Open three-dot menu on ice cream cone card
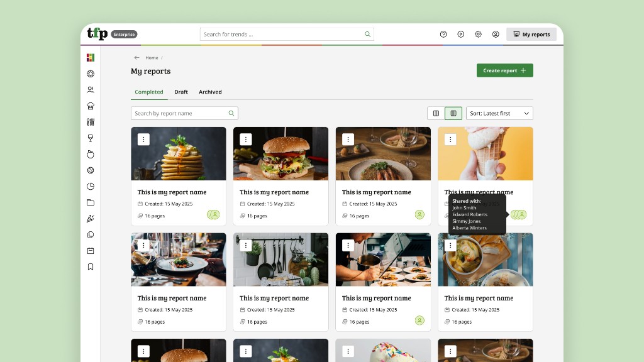The image size is (644, 362). 450,140
